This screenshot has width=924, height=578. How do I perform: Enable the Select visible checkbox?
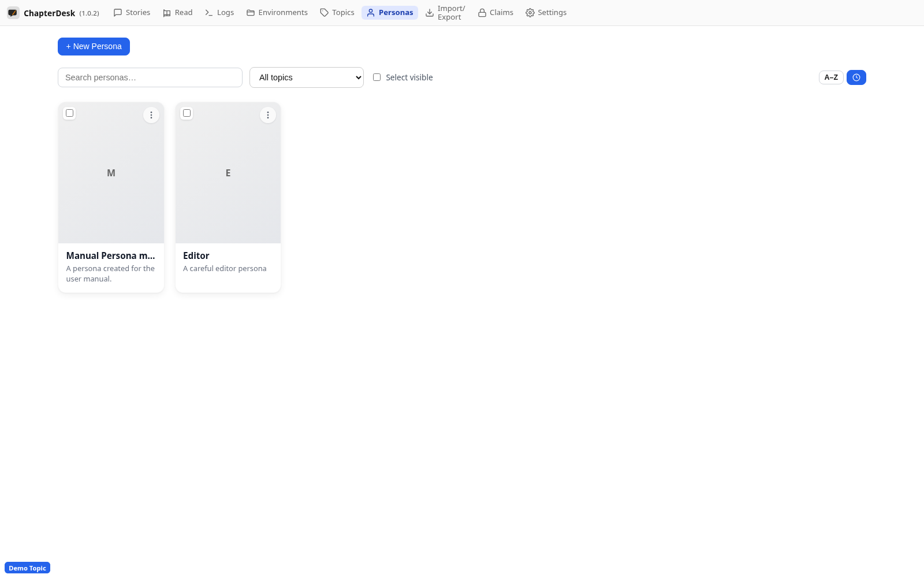point(377,77)
